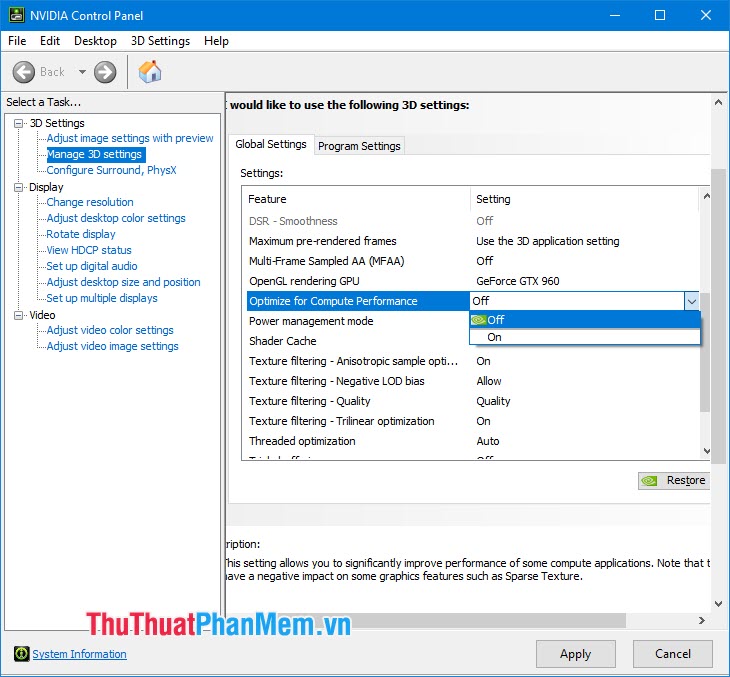Click settings list scroll down arrow

pos(706,451)
